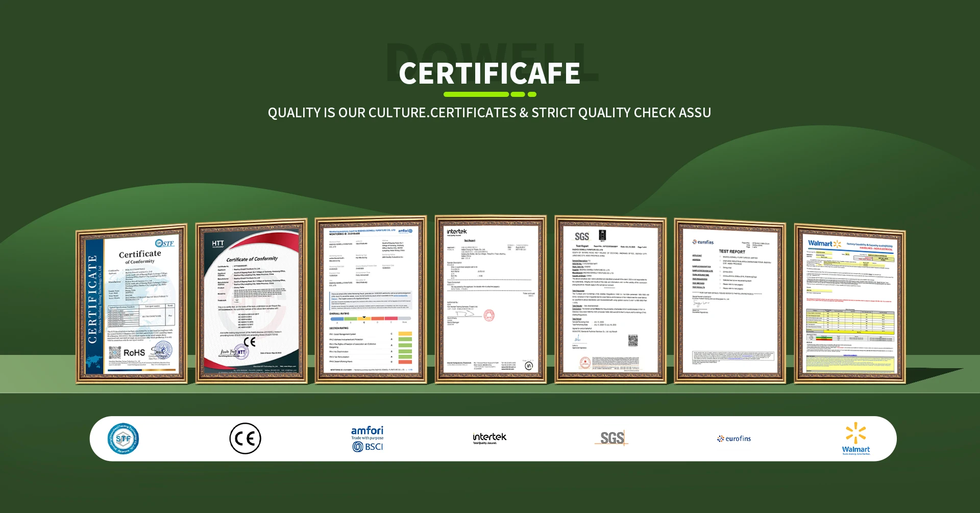980x513 pixels.
Task: Click the CE mark logo
Action: 245,439
